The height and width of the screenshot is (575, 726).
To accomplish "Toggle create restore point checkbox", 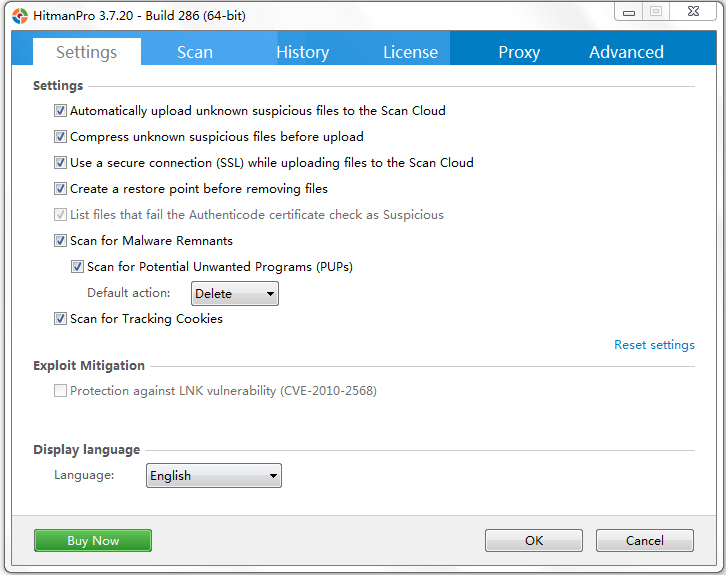I will point(61,189).
